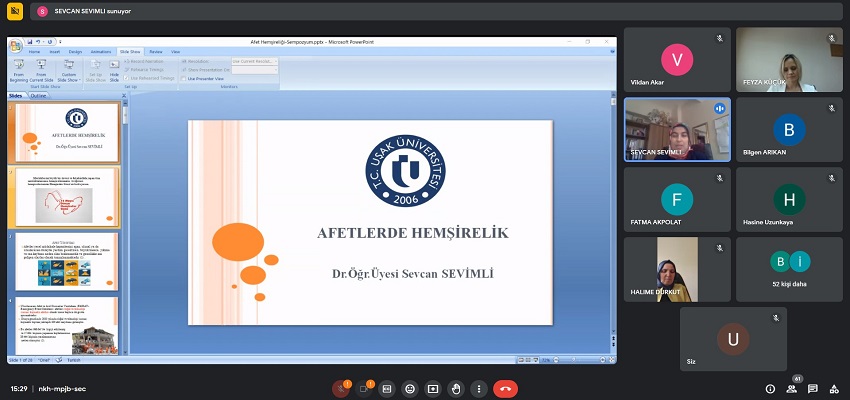Image resolution: width=850 pixels, height=400 pixels.
Task: Turn on the camera button
Action: pos(364,388)
